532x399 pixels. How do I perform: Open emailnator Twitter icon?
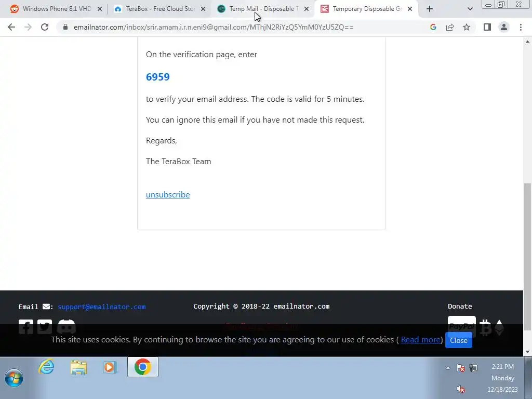(x=45, y=327)
